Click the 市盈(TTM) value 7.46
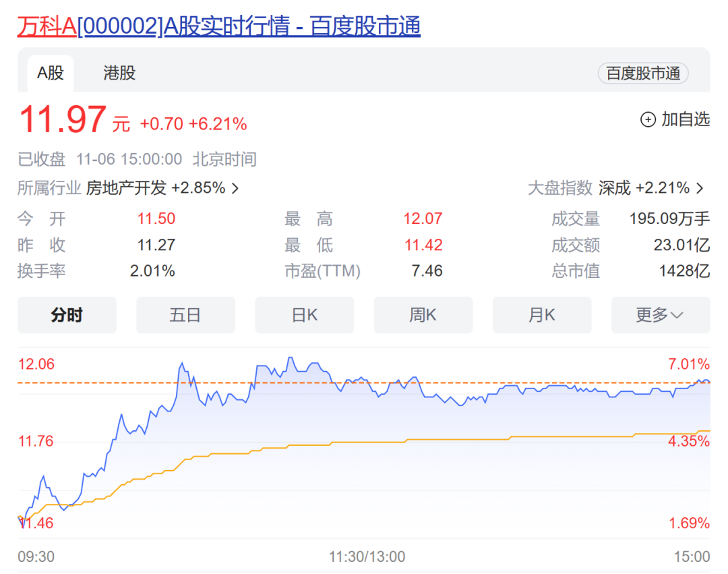This screenshot has width=728, height=574. [427, 270]
